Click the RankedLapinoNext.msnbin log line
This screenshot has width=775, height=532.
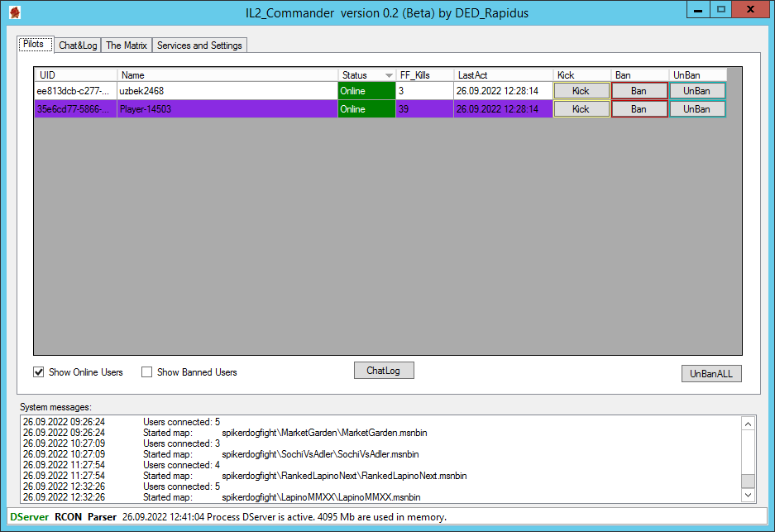(x=245, y=476)
